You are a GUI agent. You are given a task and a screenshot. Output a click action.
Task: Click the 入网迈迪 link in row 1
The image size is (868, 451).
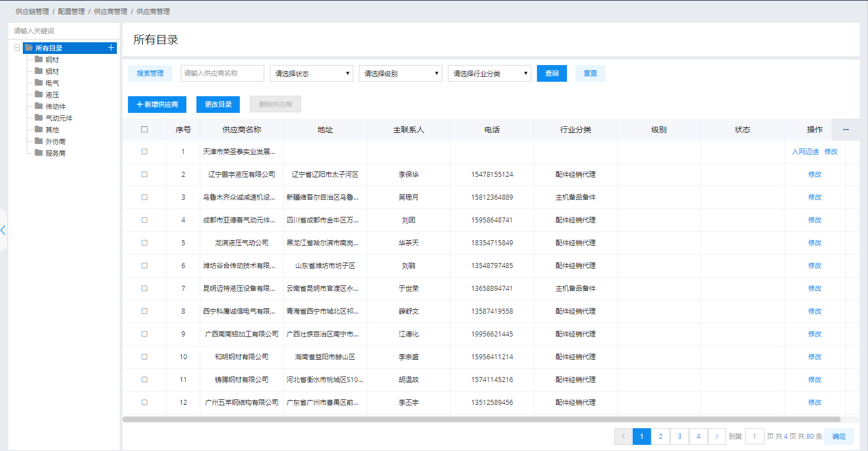805,152
